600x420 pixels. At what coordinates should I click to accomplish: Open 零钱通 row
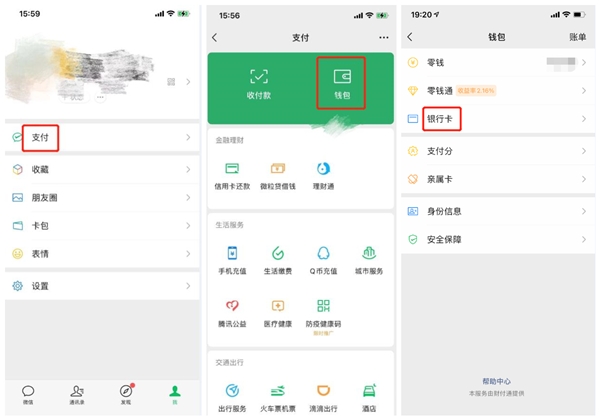coord(497,91)
